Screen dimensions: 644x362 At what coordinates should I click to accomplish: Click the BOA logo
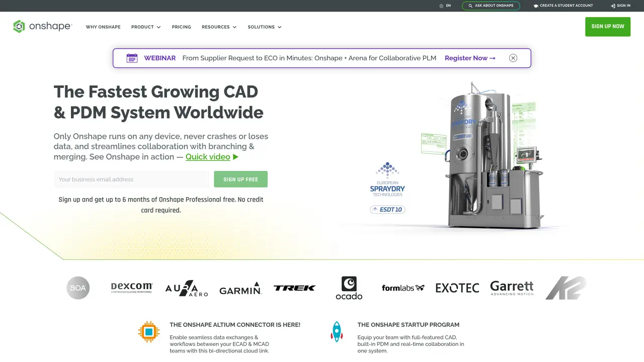tap(78, 288)
